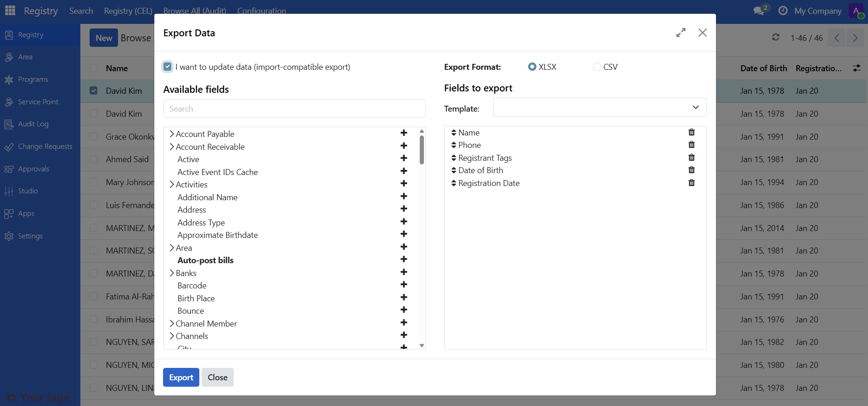Expand the Account Payable tree node
The width and height of the screenshot is (868, 406).
coord(172,134)
